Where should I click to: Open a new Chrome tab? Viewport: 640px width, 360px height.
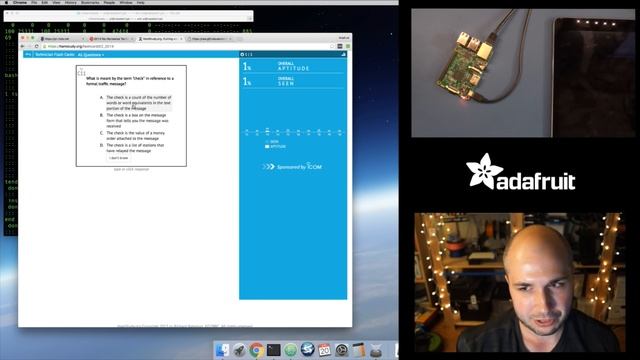(x=239, y=39)
